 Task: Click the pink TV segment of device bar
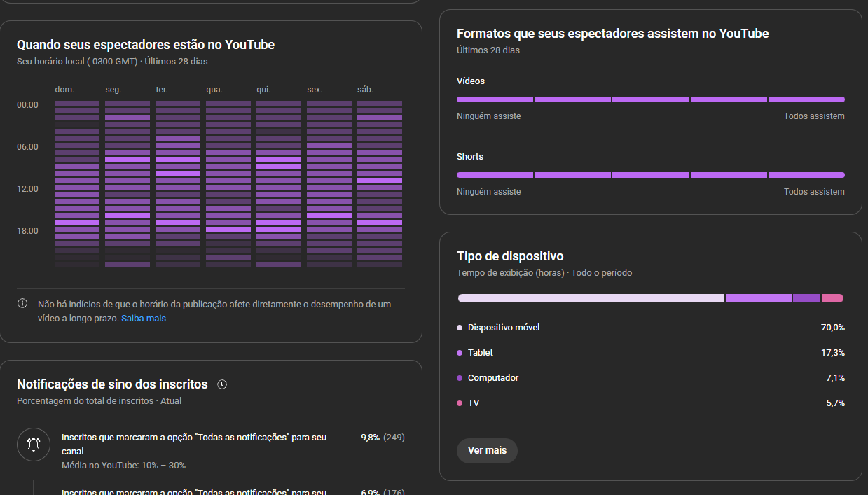coord(832,298)
